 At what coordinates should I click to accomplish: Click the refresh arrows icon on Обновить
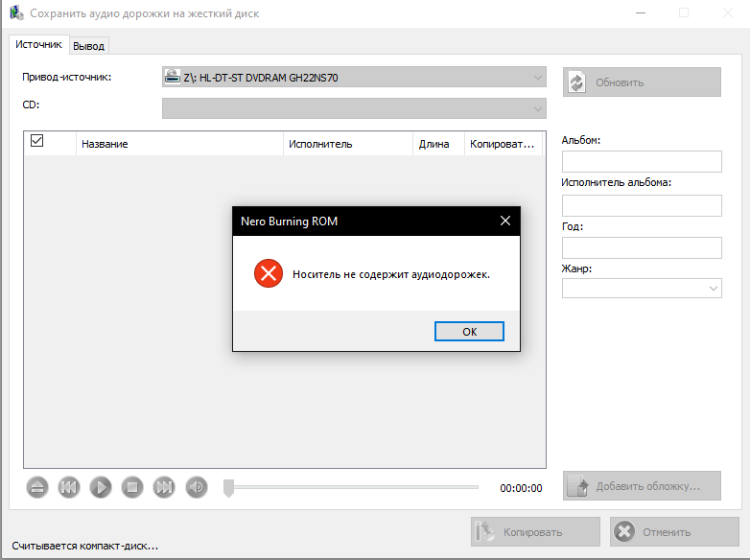coord(576,82)
